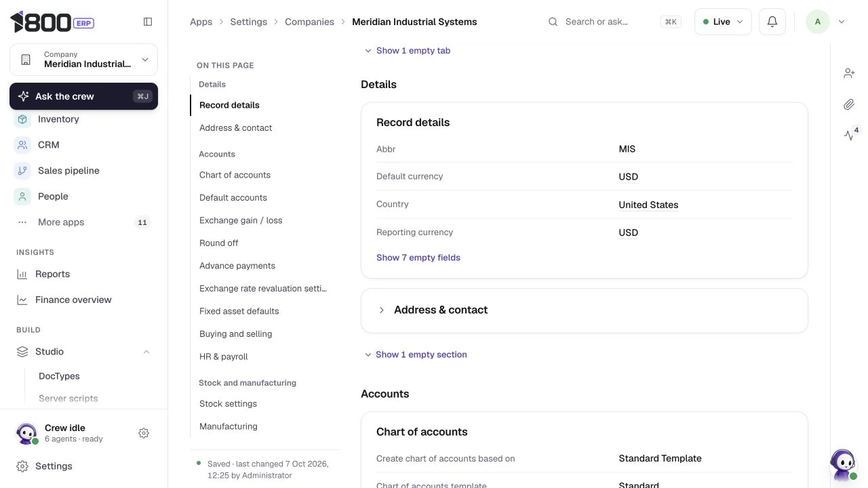Jump to HR & payroll section
The height and width of the screenshot is (488, 868).
[224, 357]
